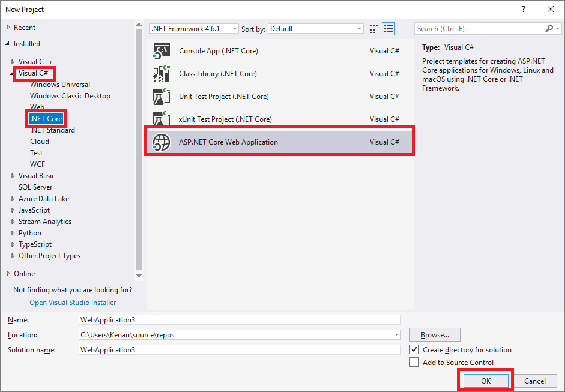The height and width of the screenshot is (392, 565).
Task: Click the ASP.NET Core Web Application globe icon
Action: pos(161,142)
